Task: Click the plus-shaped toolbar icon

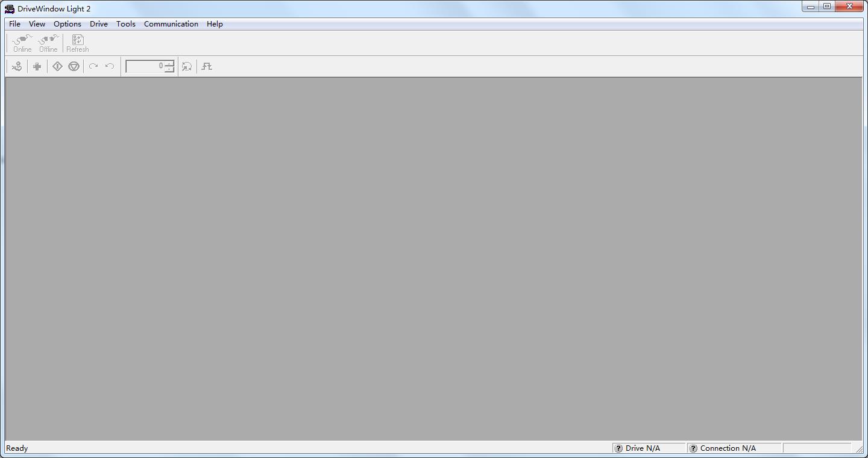Action: (x=37, y=66)
